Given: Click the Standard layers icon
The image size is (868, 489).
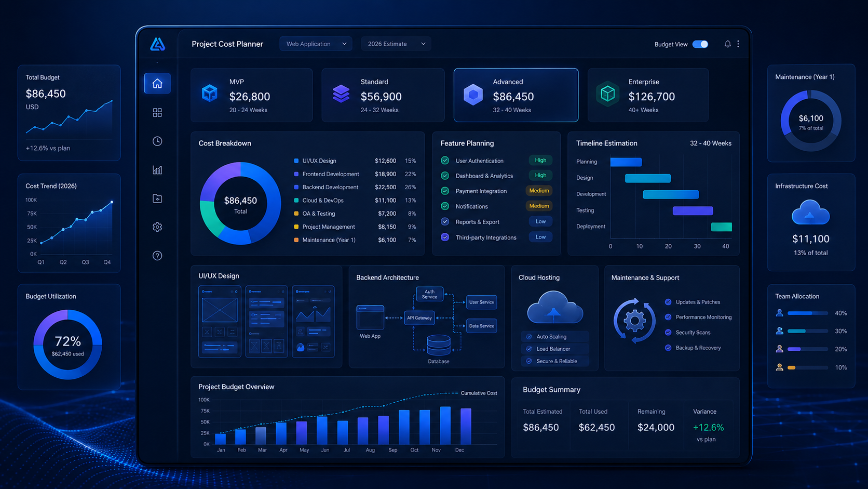Looking at the screenshot, I should pyautogui.click(x=341, y=94).
